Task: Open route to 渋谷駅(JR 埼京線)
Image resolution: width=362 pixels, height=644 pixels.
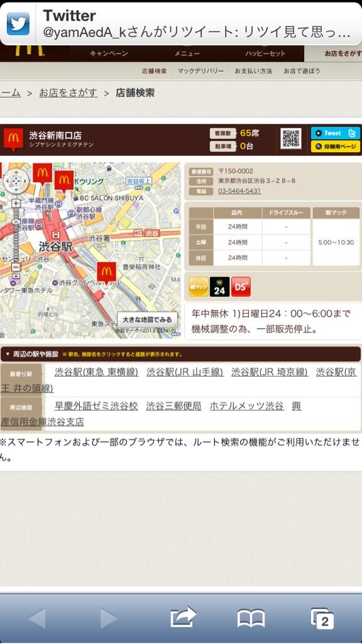Action: pos(269,372)
